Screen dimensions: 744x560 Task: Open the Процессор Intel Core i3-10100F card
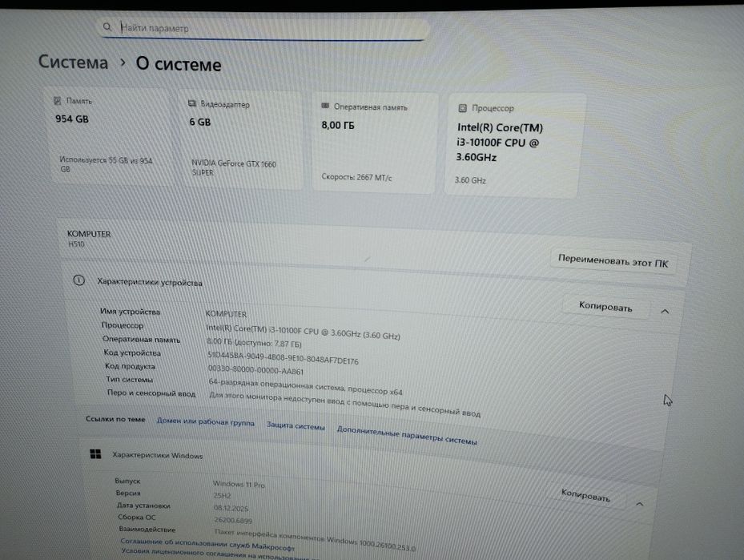point(514,146)
